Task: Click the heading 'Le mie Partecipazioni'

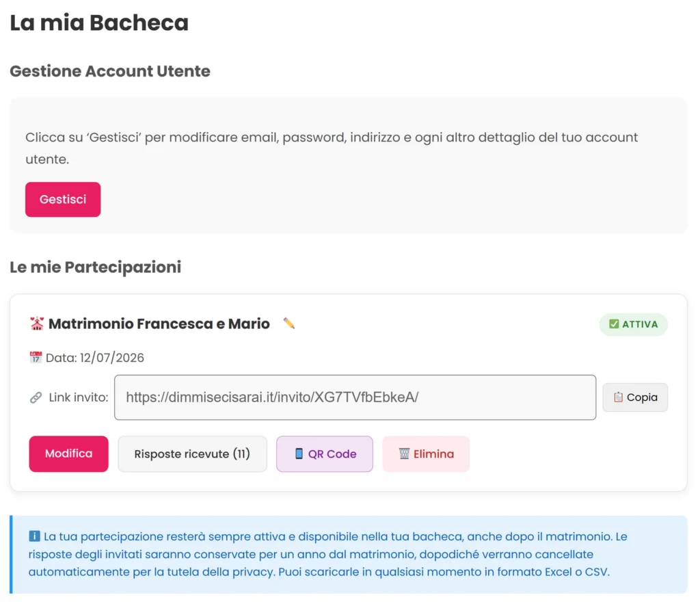Action: click(96, 267)
